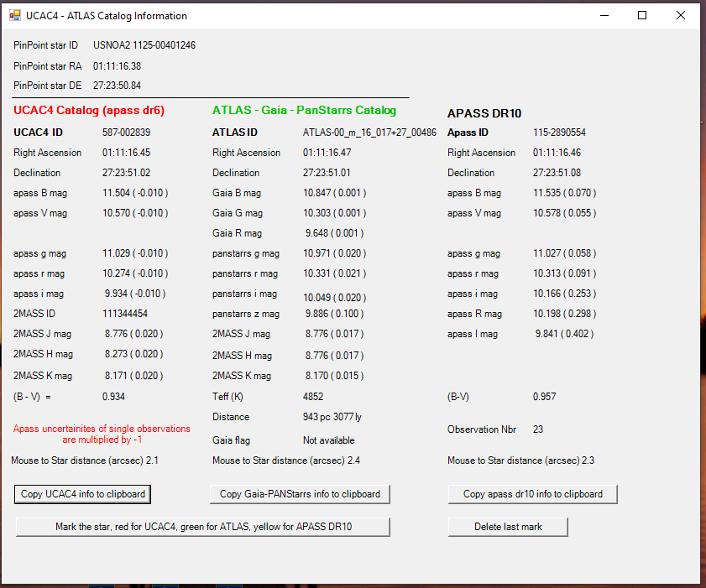
Task: Select ATLAS 2MASS K mag value 8.170 ( 0.015 )
Action: tap(335, 376)
